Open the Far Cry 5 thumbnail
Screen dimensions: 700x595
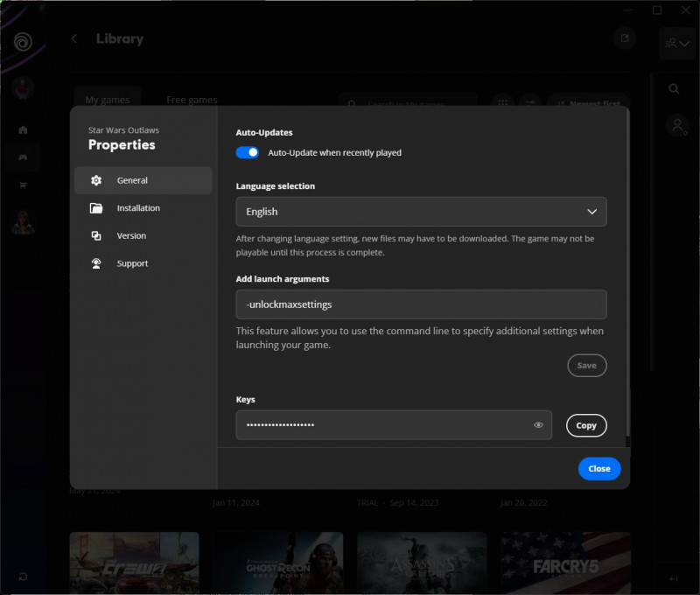[x=565, y=563]
